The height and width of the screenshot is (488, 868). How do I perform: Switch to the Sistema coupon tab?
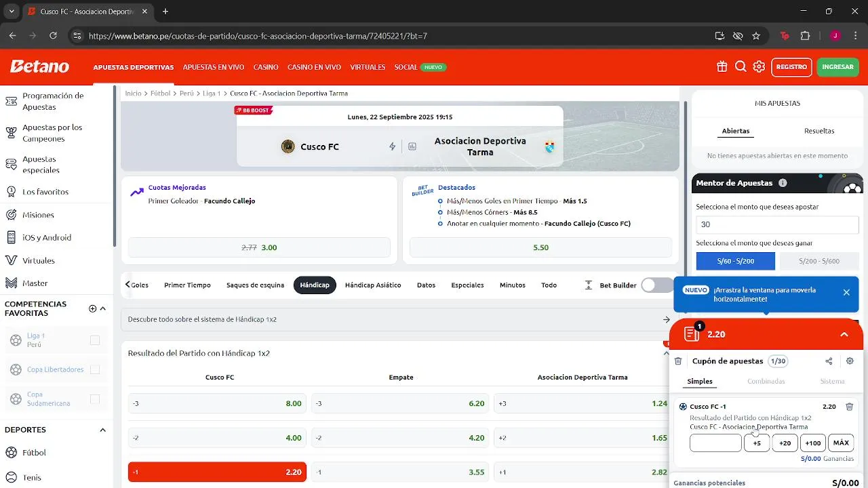pyautogui.click(x=832, y=381)
